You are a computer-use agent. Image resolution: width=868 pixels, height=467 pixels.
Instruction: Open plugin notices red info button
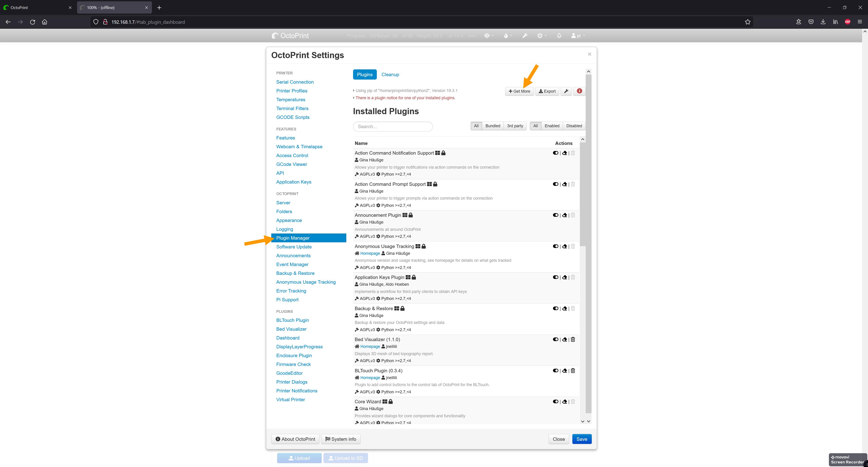[x=579, y=91]
